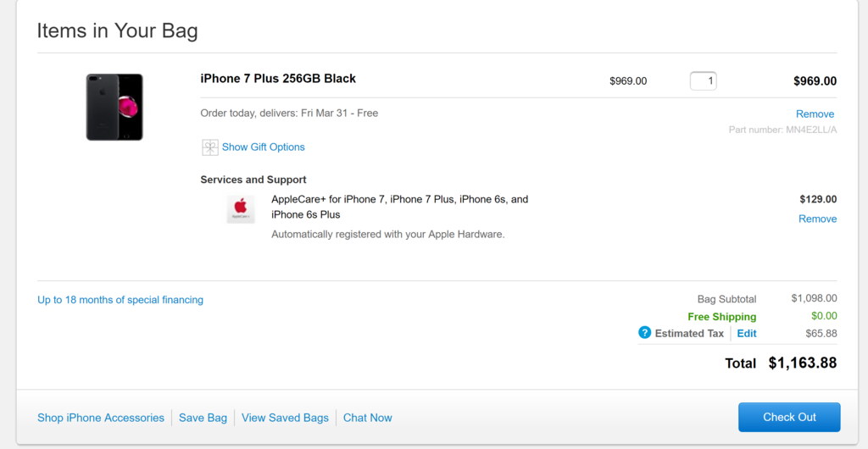Click the order total amount $1,163.88

(802, 363)
